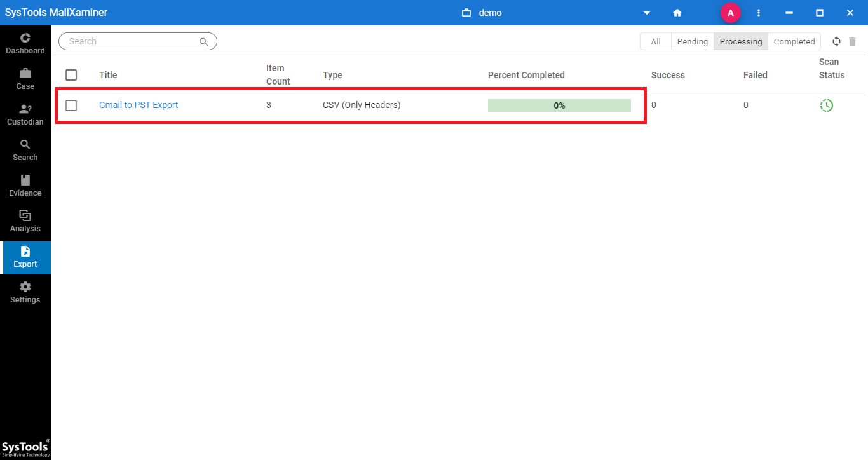Go to Custodian section

[x=25, y=114]
